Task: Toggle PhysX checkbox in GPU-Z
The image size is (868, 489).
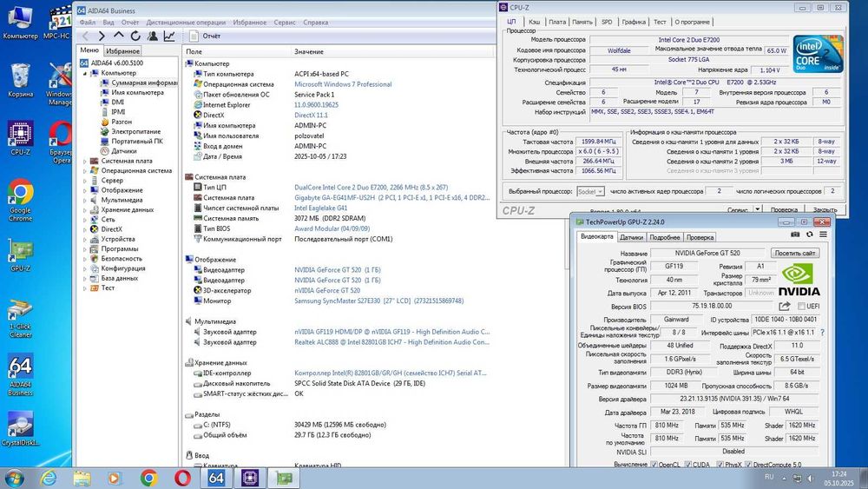Action: tap(720, 465)
